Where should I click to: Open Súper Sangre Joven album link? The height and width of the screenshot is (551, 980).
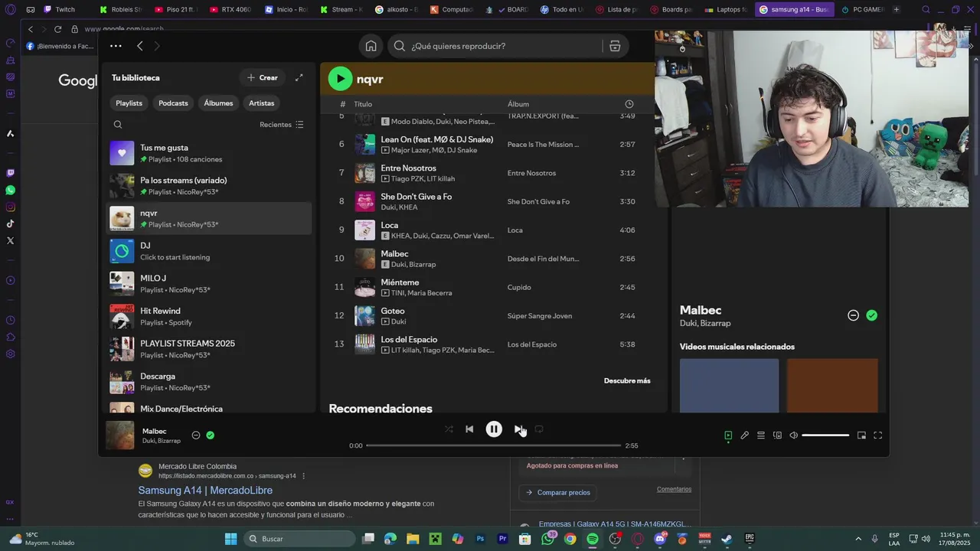click(539, 316)
